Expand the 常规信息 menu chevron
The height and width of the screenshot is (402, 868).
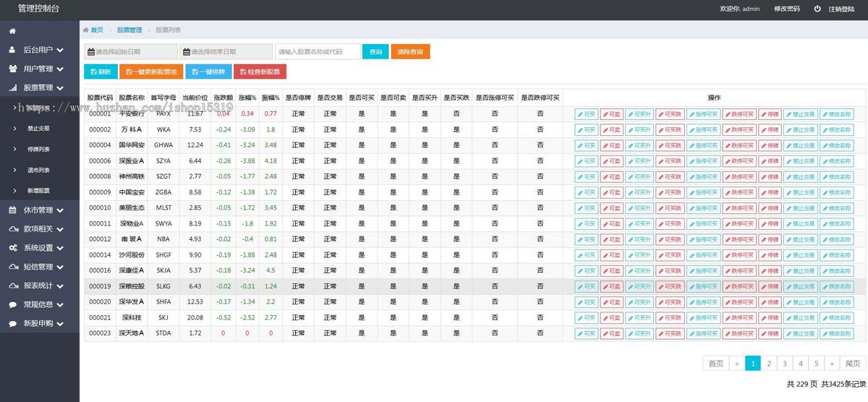pyautogui.click(x=60, y=305)
